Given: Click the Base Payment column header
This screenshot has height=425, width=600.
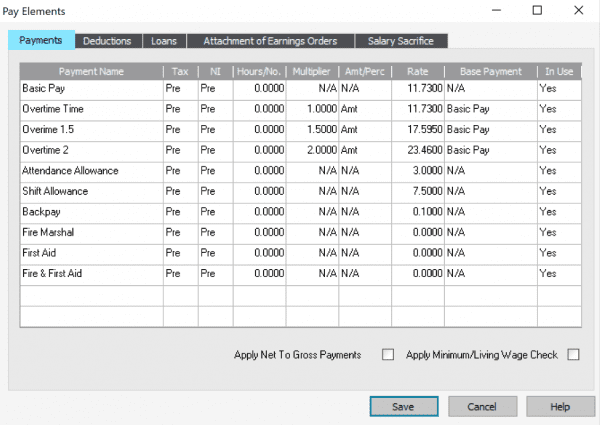Looking at the screenshot, I should pos(491,72).
